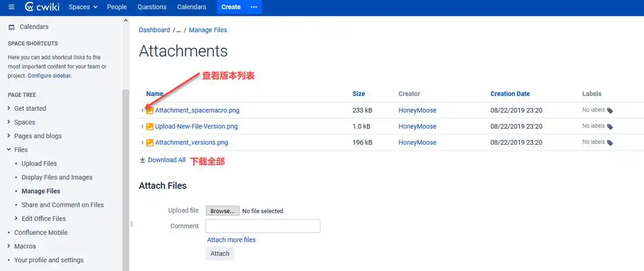Open Display Files and Images page
Viewport: 644px width, 271px height.
point(56,177)
